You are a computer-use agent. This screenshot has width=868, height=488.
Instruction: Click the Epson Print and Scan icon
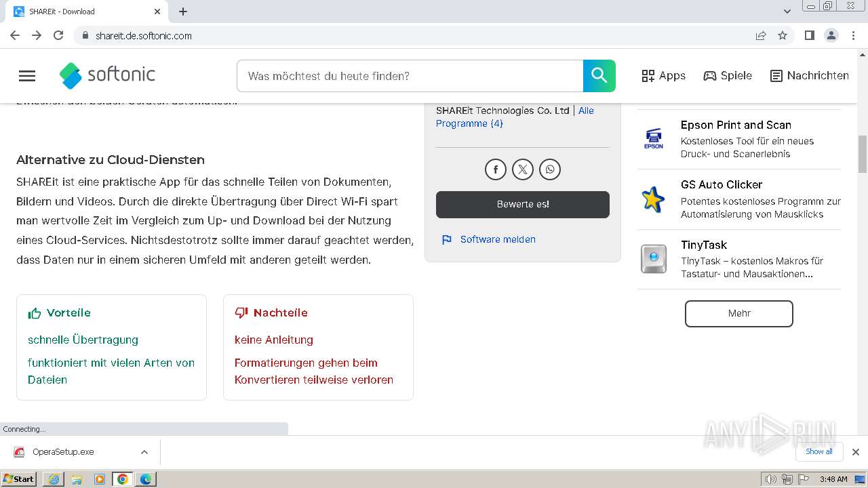click(x=654, y=139)
